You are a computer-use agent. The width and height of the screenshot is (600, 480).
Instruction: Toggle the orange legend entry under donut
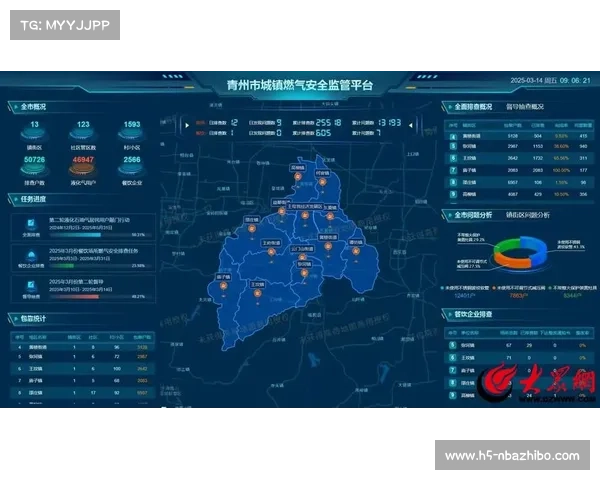[x=518, y=288]
